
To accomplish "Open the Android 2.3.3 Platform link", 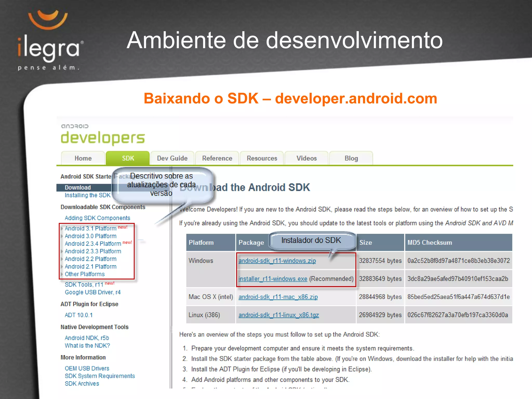I will tap(93, 251).
